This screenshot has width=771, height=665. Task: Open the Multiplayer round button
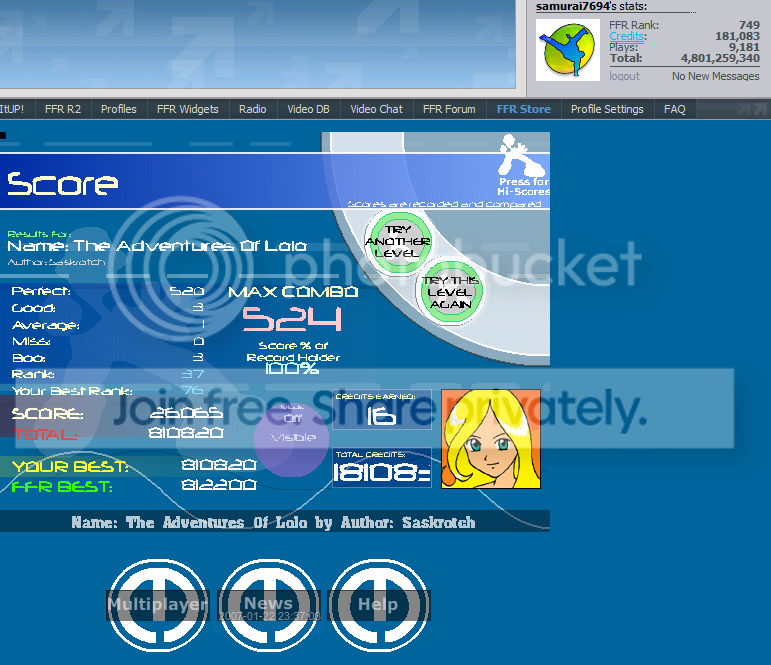[x=157, y=604]
